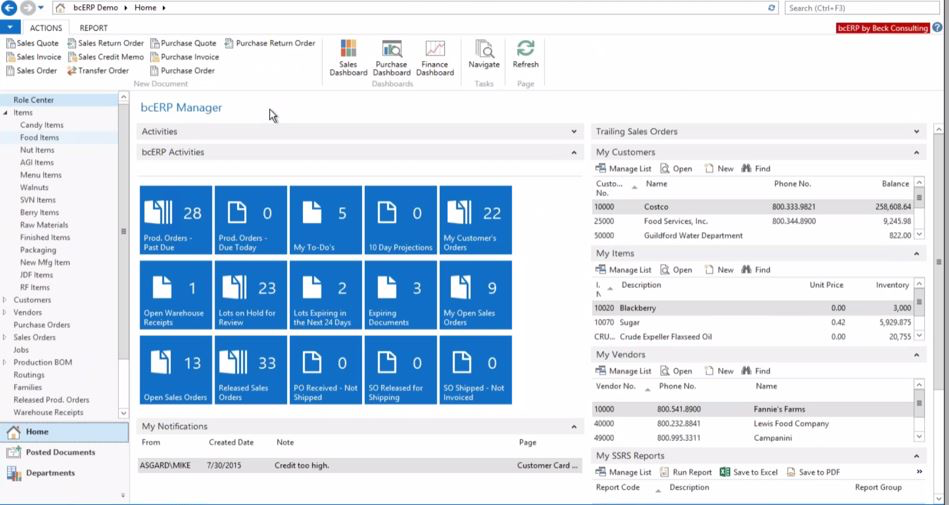The height and width of the screenshot is (505, 949).
Task: Switch to the REPORT ribbon tab
Action: 94,28
